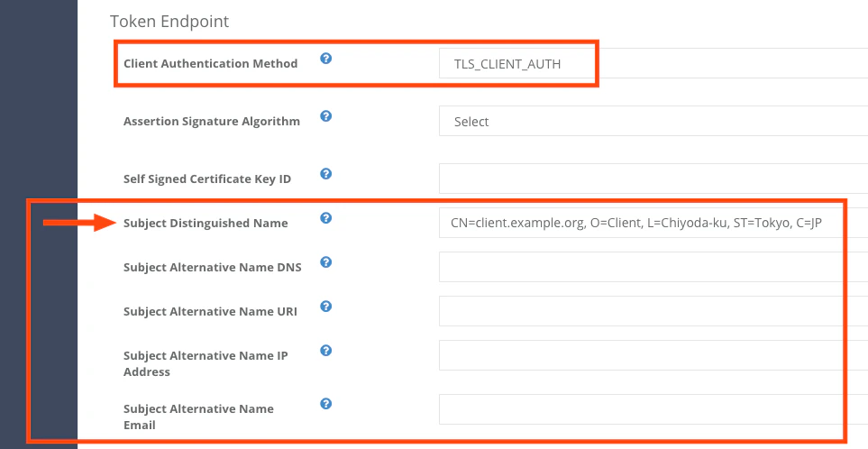
Task: Focus the Subject Alternative Name IP Address field
Action: [653, 355]
